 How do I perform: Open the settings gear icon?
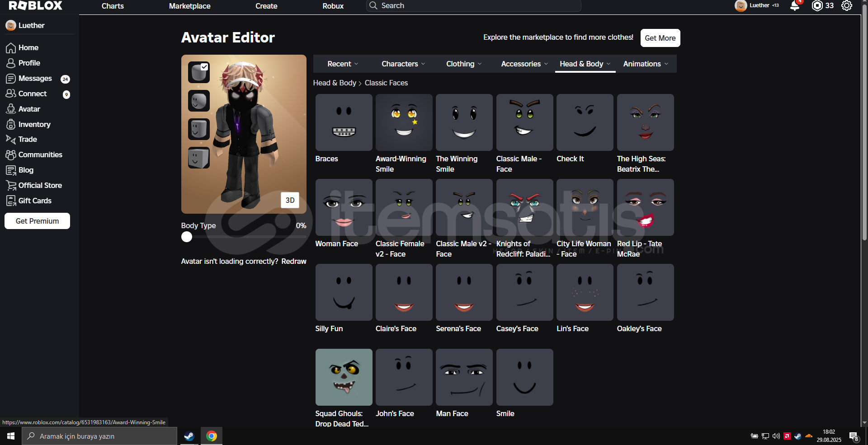click(x=847, y=5)
